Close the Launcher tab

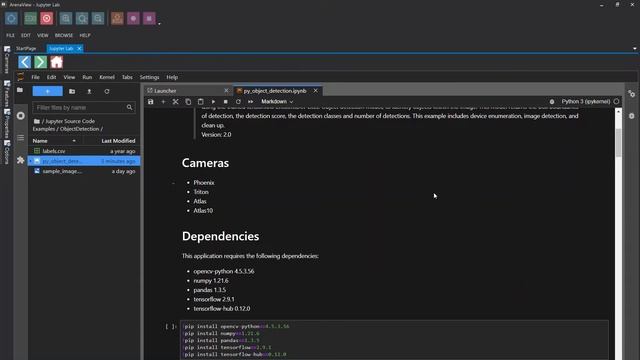pyautogui.click(x=226, y=91)
